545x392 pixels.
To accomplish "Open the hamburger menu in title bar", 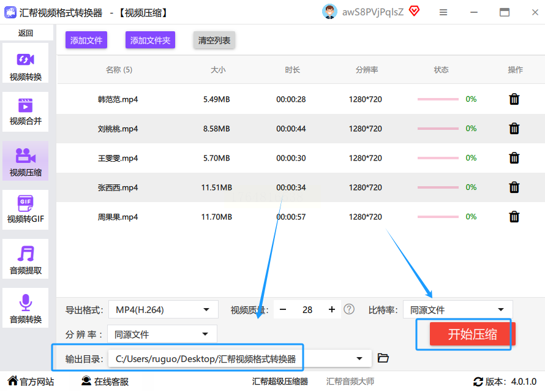I will pos(443,12).
